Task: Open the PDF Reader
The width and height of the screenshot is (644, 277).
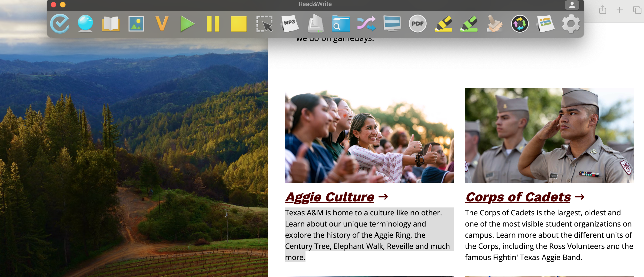Action: click(418, 24)
